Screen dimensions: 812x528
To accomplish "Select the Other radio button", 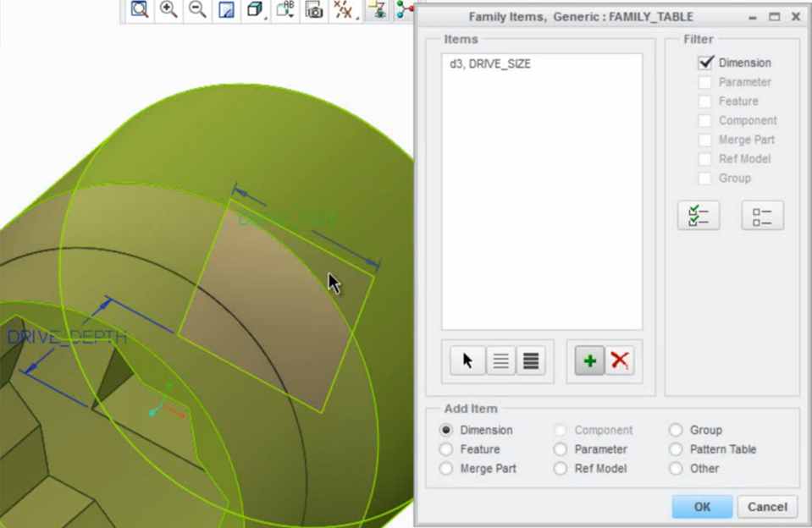I will [676, 469].
